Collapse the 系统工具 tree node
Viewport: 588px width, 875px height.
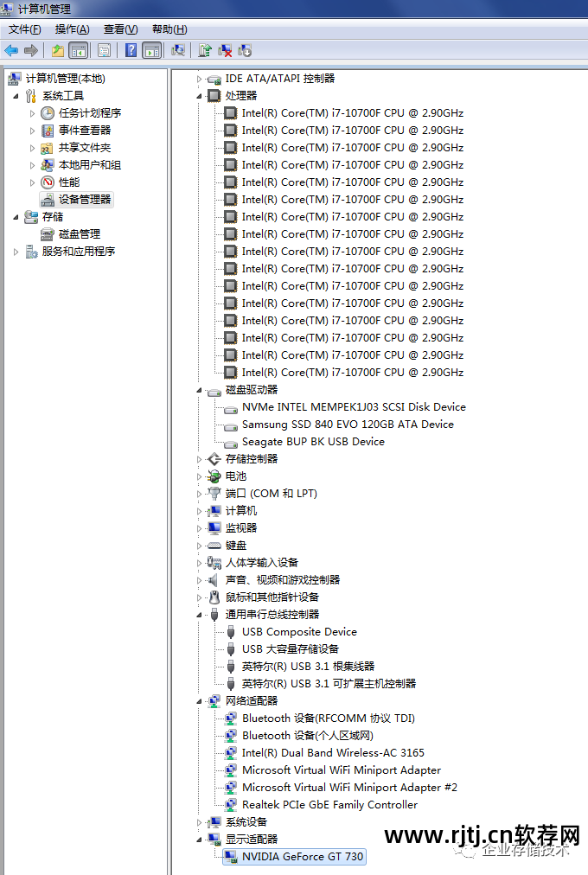pyautogui.click(x=16, y=96)
